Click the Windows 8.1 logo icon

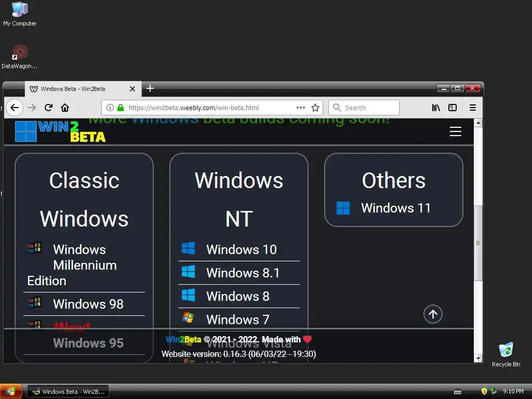188,271
